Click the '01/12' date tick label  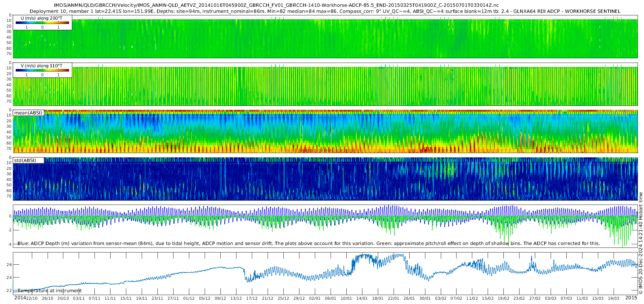(x=189, y=298)
